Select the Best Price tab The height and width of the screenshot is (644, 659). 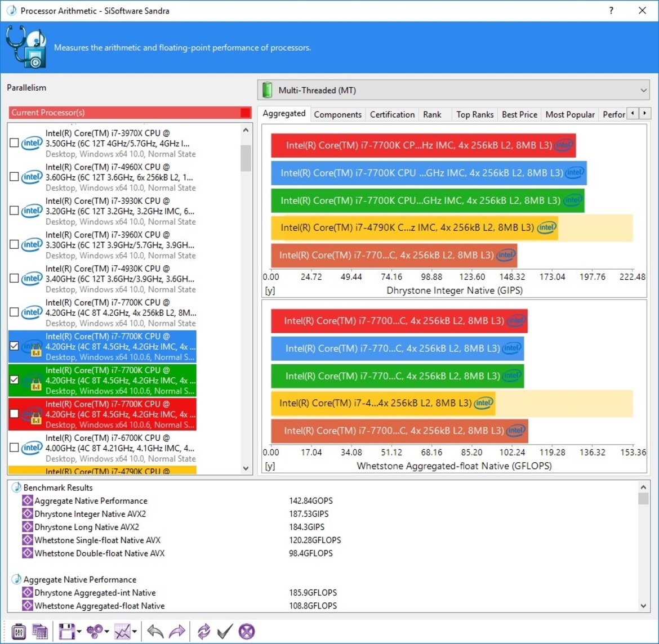519,114
